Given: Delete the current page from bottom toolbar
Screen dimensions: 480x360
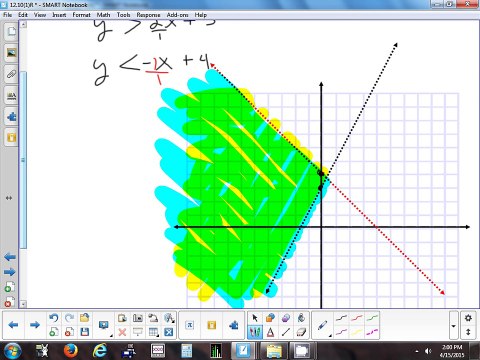Looking at the screenshot, I should (x=69, y=332).
